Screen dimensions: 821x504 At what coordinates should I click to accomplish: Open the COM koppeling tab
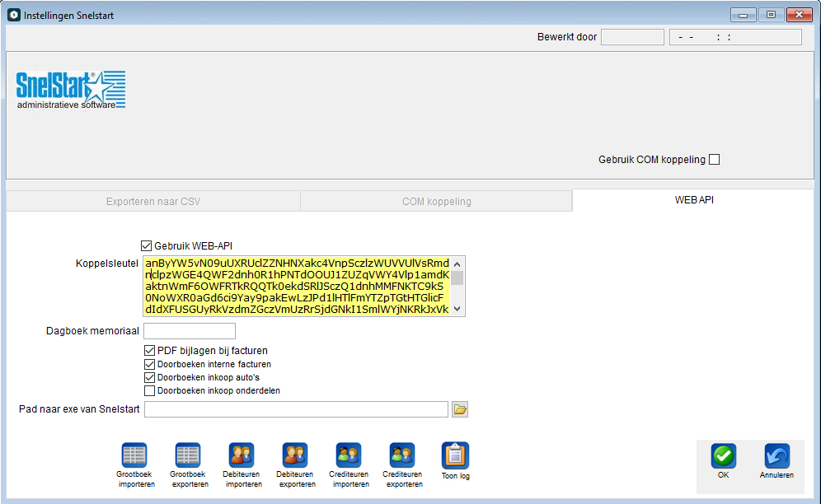coord(437,202)
